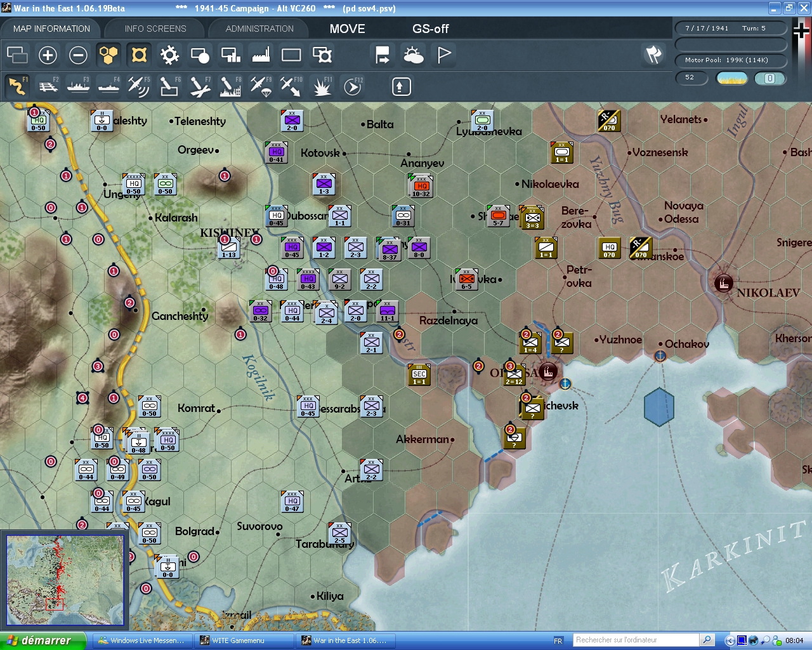Click the end turn F12 arrow icon
Screen dimensions: 812x650
tap(353, 86)
